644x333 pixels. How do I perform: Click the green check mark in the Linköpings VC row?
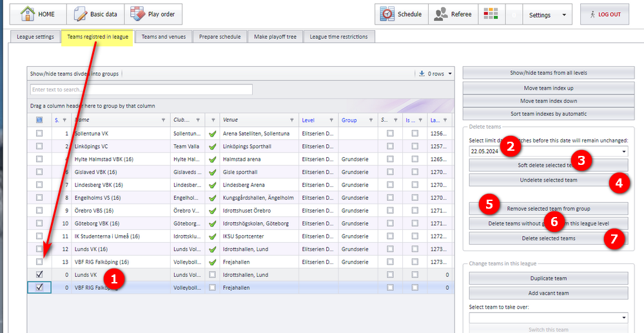click(212, 147)
